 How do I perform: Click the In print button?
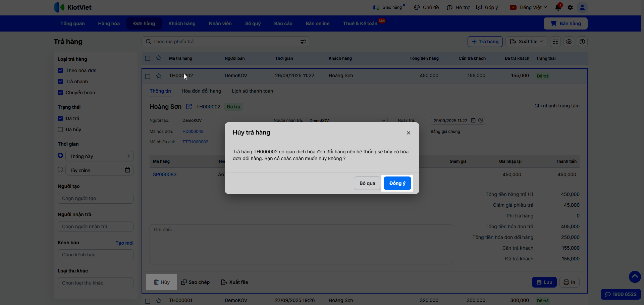coord(570,282)
